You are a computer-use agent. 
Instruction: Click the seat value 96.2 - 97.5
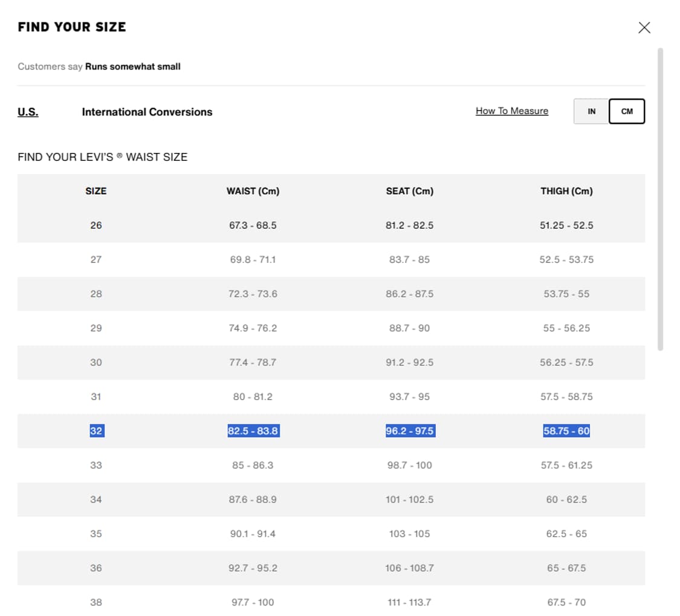coord(410,431)
